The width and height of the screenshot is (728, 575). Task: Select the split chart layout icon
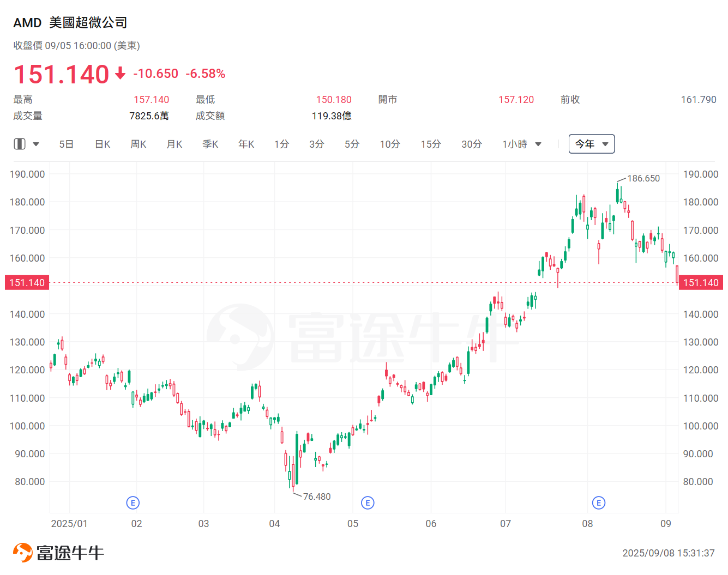(x=20, y=144)
